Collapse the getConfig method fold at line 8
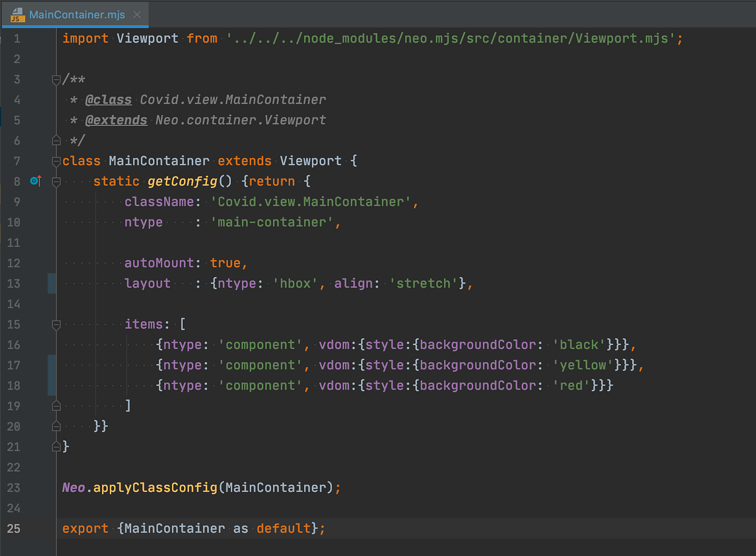This screenshot has width=756, height=556. pyautogui.click(x=56, y=182)
